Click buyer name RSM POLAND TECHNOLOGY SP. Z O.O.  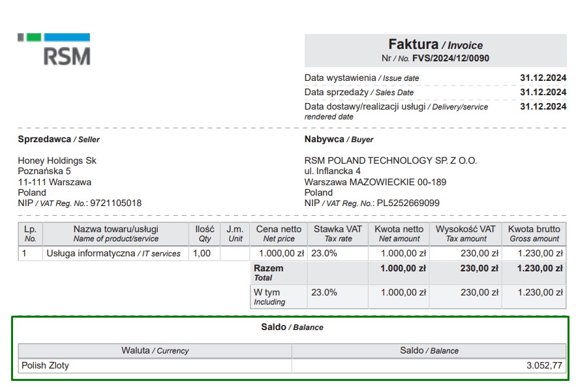(390, 160)
